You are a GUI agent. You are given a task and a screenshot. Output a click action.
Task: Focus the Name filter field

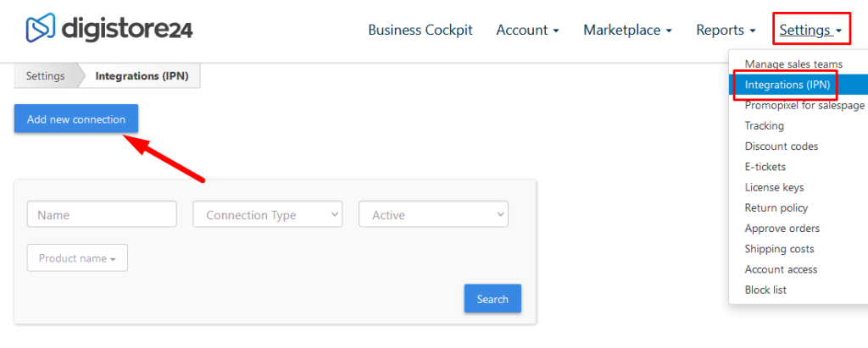point(102,214)
